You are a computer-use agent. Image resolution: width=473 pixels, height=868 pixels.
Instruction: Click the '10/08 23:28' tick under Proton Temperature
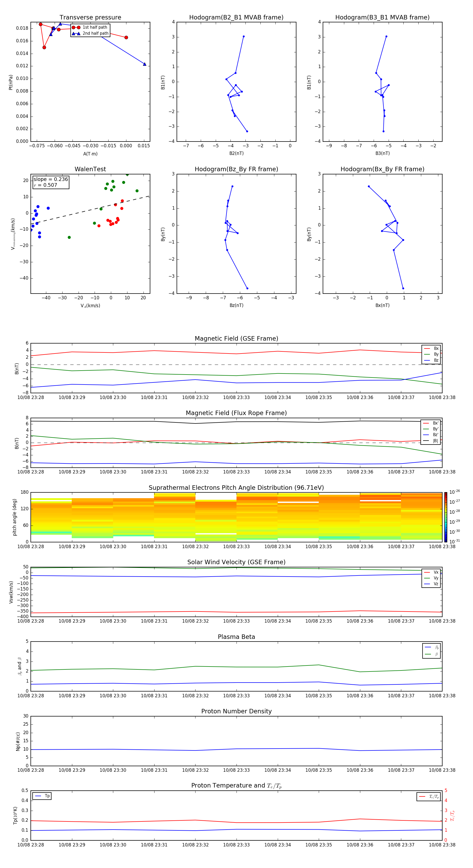point(31,845)
